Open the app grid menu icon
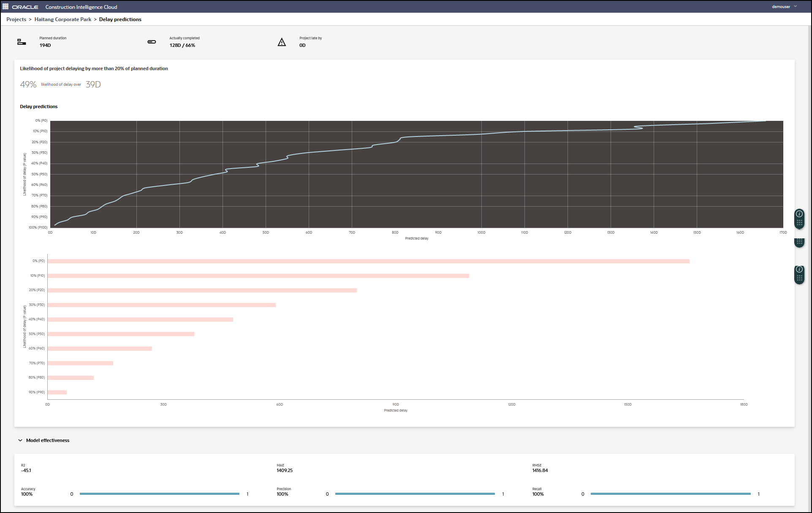This screenshot has width=812, height=513. (x=5, y=7)
